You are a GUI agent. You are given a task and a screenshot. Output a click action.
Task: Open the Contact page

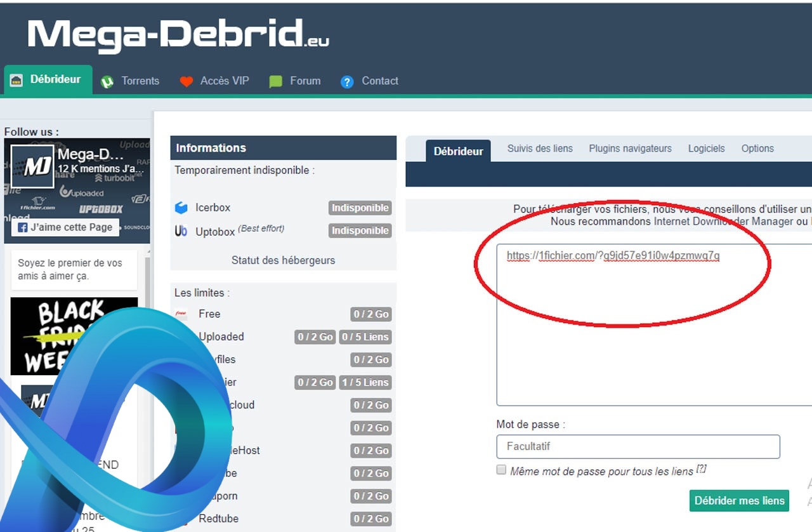380,81
